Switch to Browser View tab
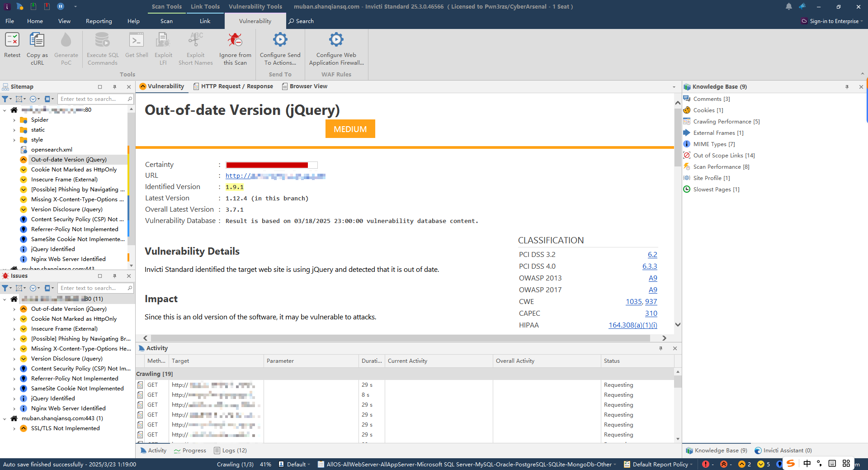This screenshot has height=470, width=868. click(x=304, y=86)
